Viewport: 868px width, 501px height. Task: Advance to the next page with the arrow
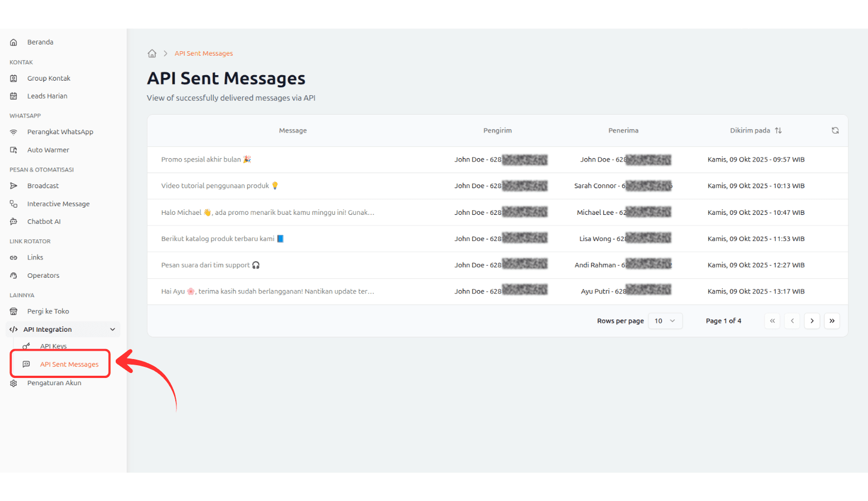click(x=812, y=321)
